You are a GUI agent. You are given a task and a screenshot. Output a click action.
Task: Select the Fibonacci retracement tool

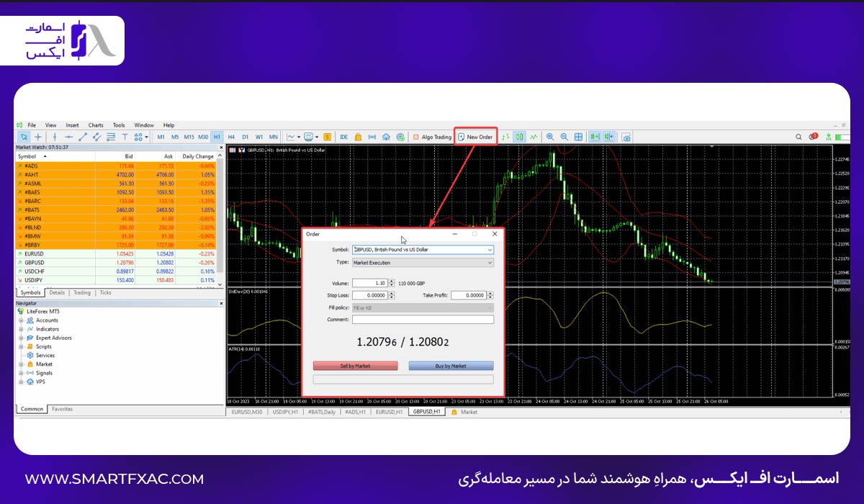click(x=110, y=137)
